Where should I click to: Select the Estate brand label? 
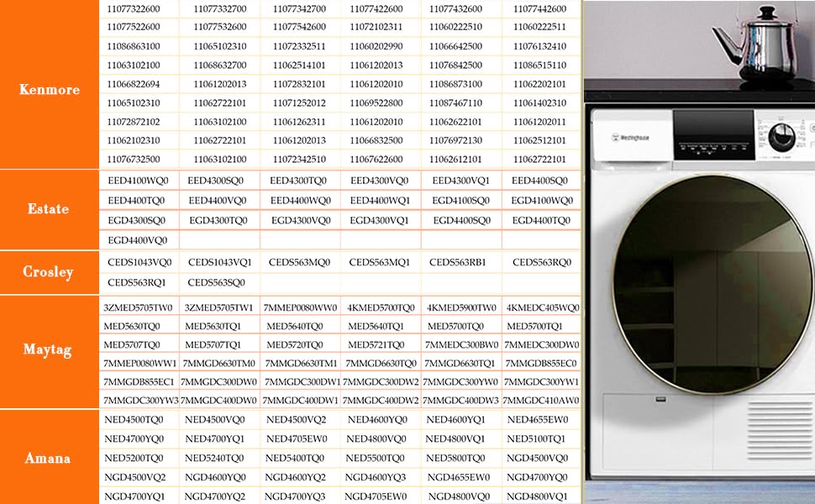click(x=48, y=209)
